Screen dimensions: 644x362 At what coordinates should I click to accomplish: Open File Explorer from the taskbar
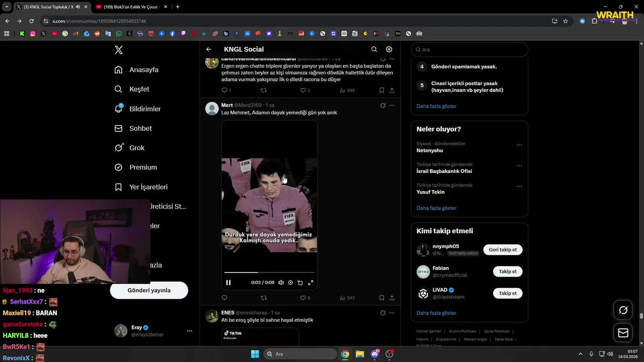[x=360, y=354]
